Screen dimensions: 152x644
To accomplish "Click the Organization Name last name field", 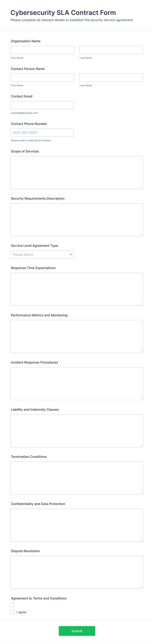I will click(x=111, y=50).
